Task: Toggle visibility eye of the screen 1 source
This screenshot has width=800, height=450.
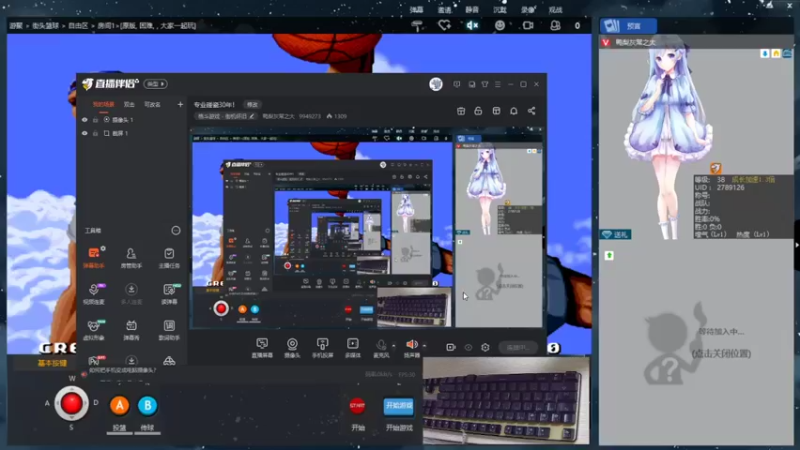Action: [85, 133]
